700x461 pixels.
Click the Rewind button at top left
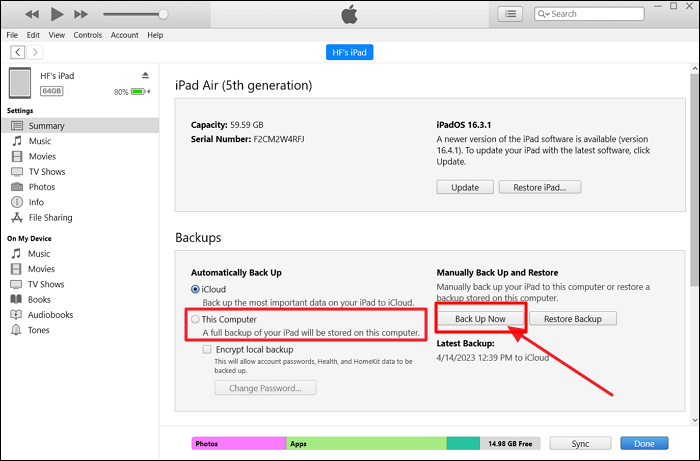(31, 14)
